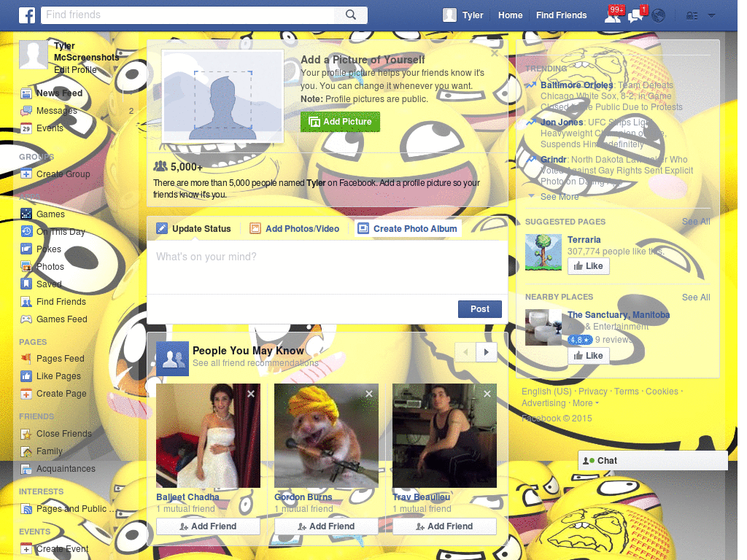Viewport: 747px width, 560px height.
Task: Click the green Add Picture button
Action: (340, 122)
